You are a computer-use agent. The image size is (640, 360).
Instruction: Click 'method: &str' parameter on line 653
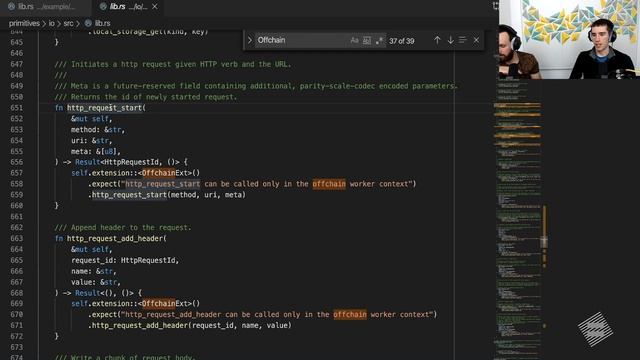coord(98,130)
